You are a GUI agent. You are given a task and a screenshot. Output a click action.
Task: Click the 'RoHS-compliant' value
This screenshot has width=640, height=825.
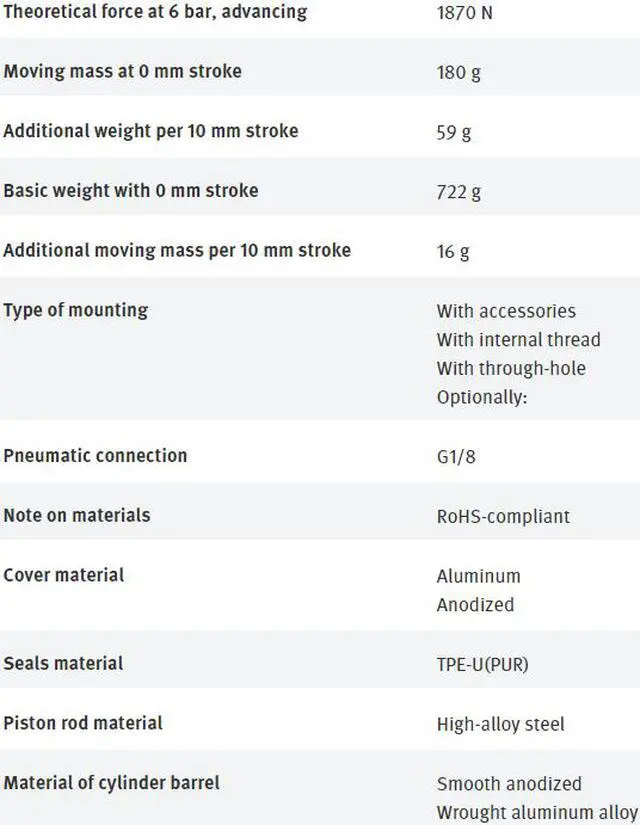[503, 516]
